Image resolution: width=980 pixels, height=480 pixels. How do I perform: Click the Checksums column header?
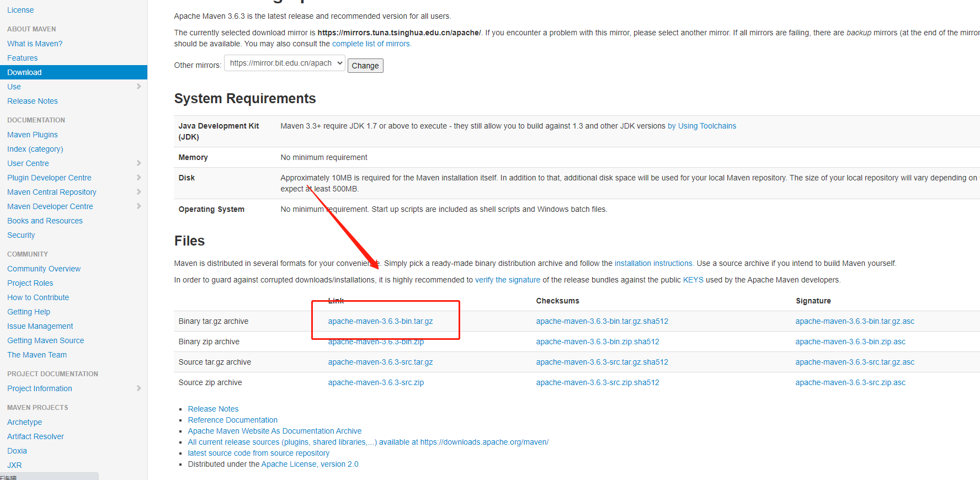[558, 301]
